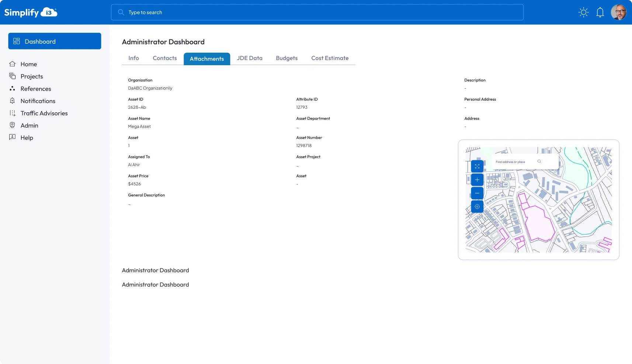Click the map locate-me target icon
The width and height of the screenshot is (632, 364).
click(477, 207)
